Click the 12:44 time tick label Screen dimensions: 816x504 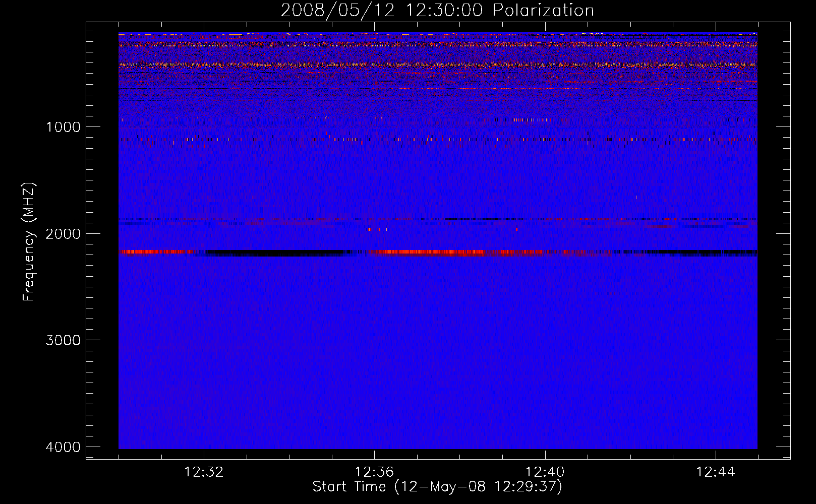pyautogui.click(x=716, y=472)
